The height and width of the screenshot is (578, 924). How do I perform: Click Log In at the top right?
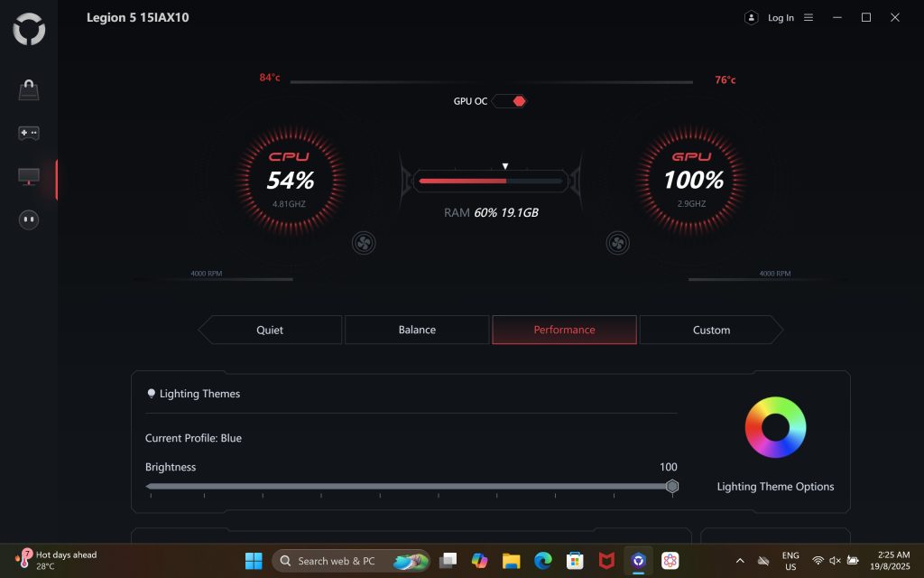[x=780, y=17]
